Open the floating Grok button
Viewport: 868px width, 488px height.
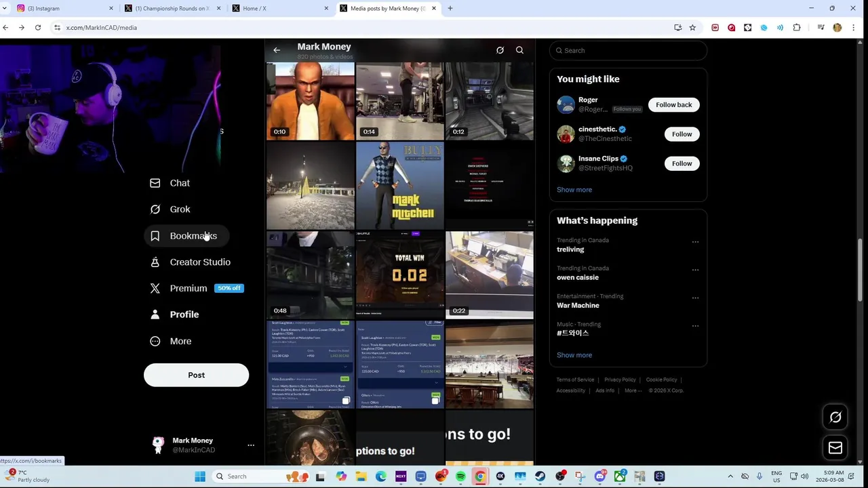tap(835, 418)
